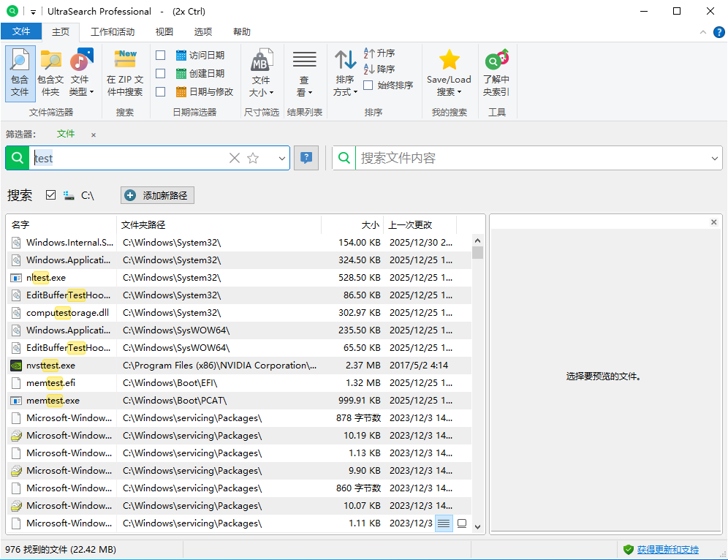Click the UltraSearch app logo icon
Screen dimensions: 728x560
tap(12, 11)
